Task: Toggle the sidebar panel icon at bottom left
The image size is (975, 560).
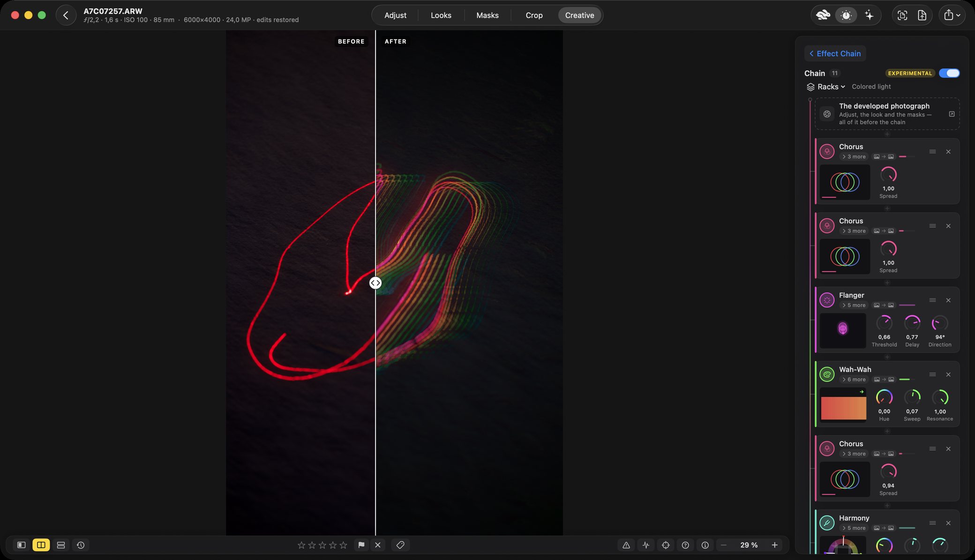Action: [21, 545]
